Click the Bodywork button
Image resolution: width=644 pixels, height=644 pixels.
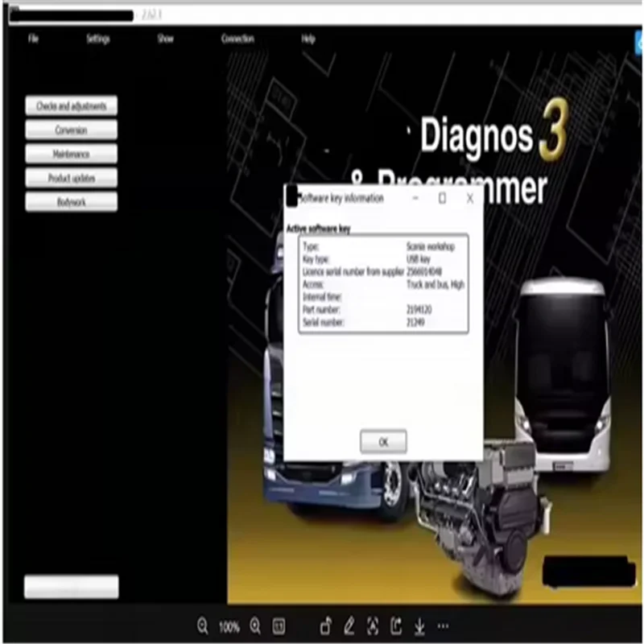[72, 202]
